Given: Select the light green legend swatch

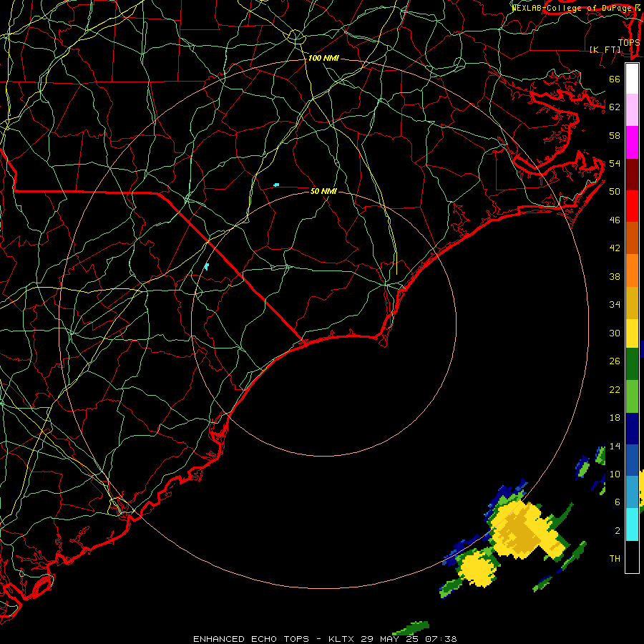Looking at the screenshot, I should 632,396.
